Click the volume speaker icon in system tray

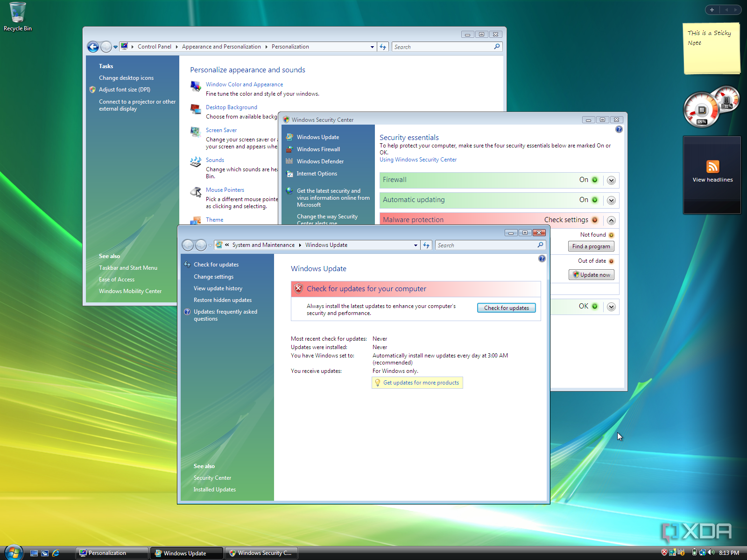711,553
